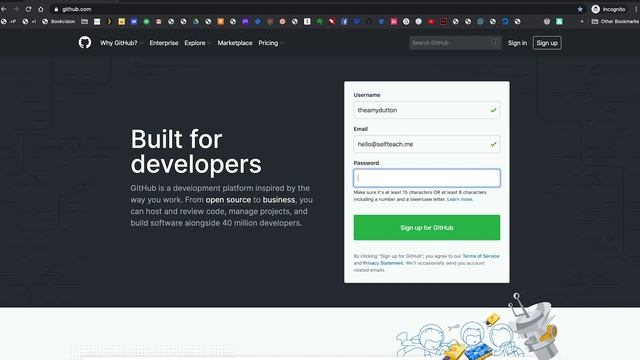Click the GitHub Octocat logo
Viewport: 640px width, 360px height.
click(85, 42)
